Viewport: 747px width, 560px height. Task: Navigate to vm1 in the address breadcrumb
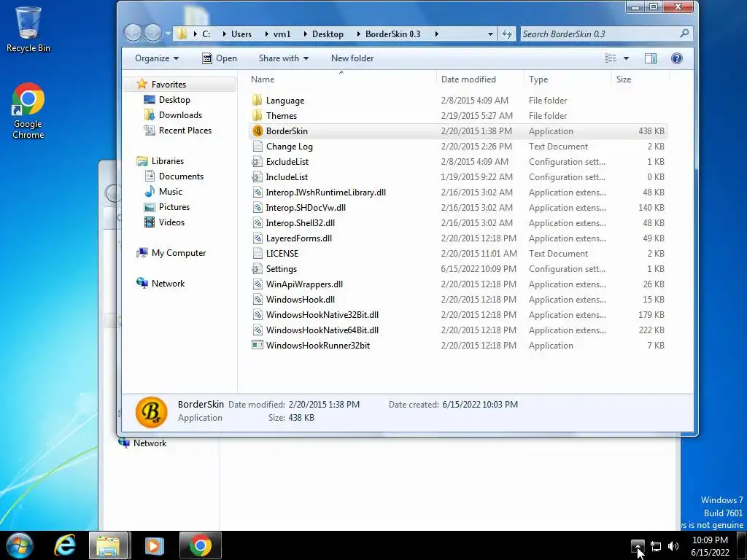[x=282, y=34]
